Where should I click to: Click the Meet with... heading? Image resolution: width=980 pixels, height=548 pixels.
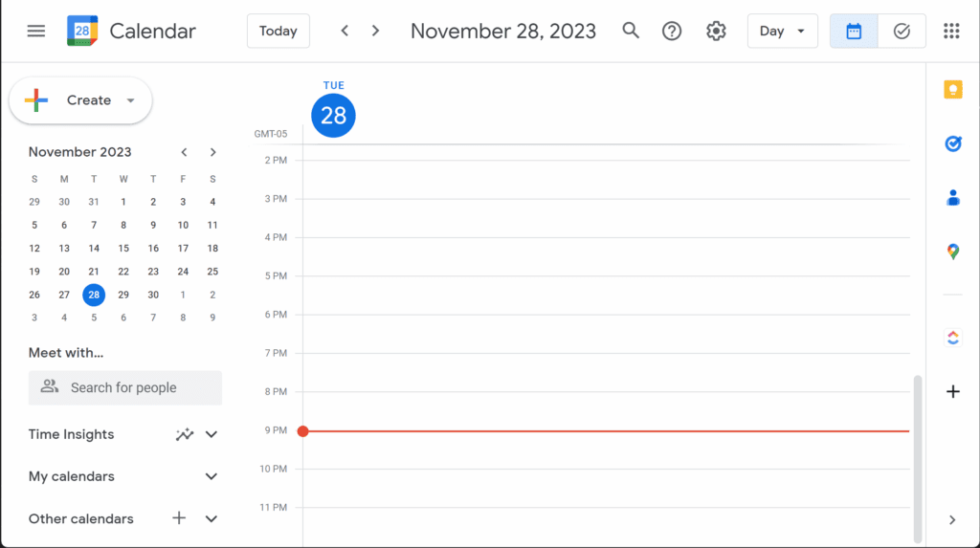[x=66, y=353]
